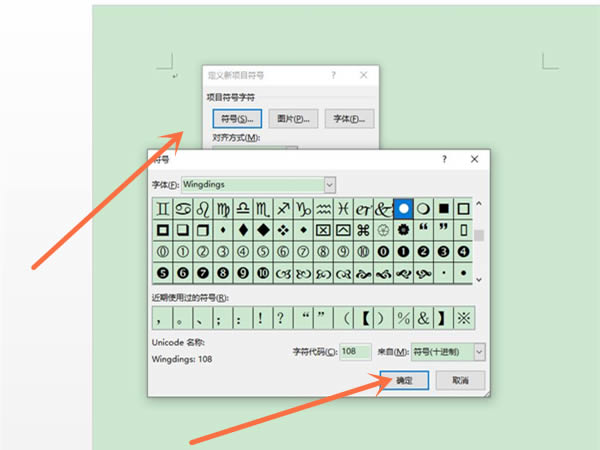Choose the ampersand & ornament symbol

[x=384, y=207]
